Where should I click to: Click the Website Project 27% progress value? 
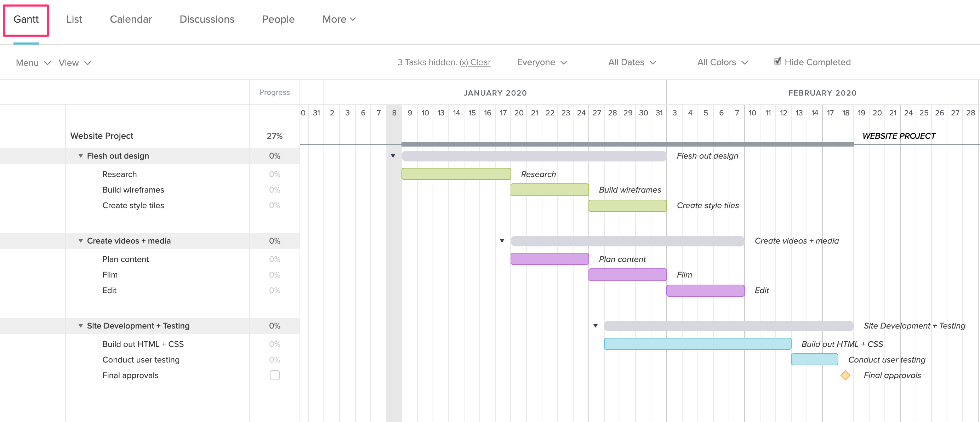click(275, 136)
